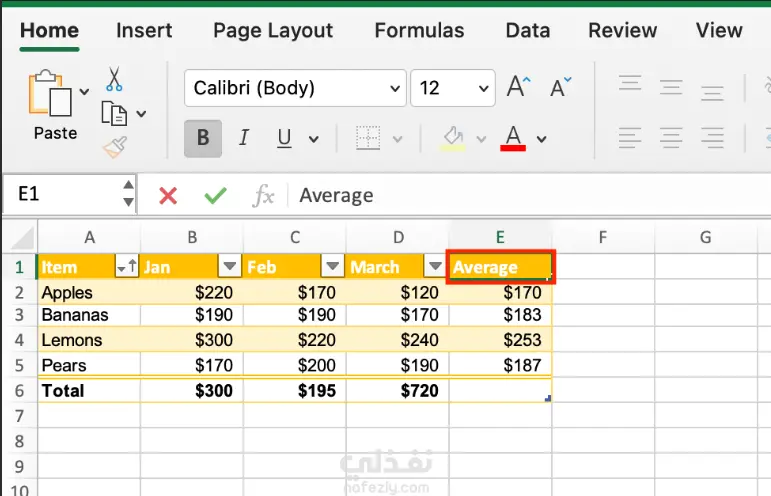Screen dimensions: 771x496
Task: Select the Format Painter brush
Action: point(114,148)
